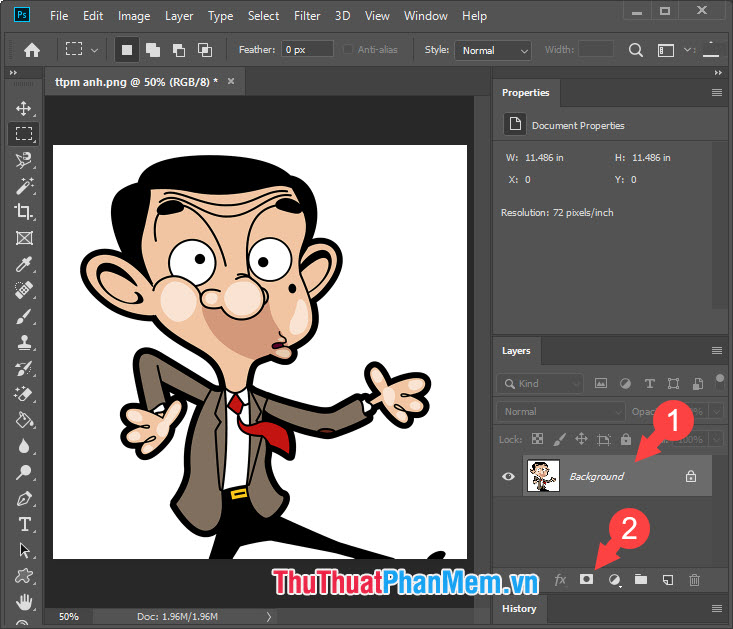Viewport: 733px width, 629px height.
Task: Toggle lock all padlock in Lock row
Action: click(x=626, y=439)
